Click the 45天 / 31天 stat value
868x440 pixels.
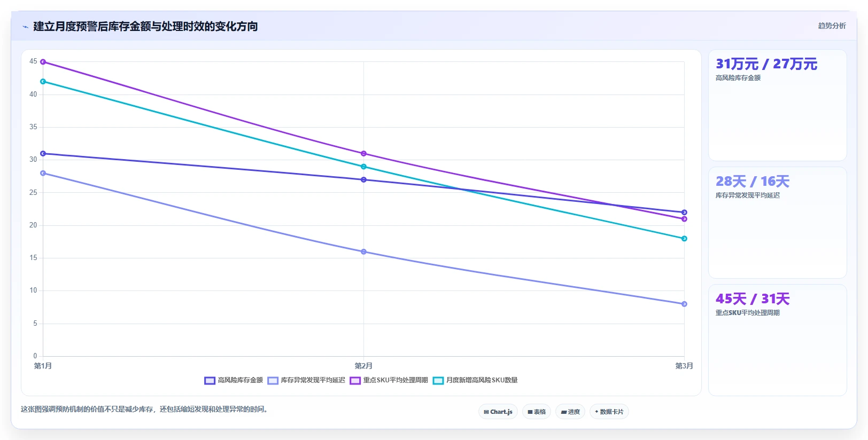[753, 299]
